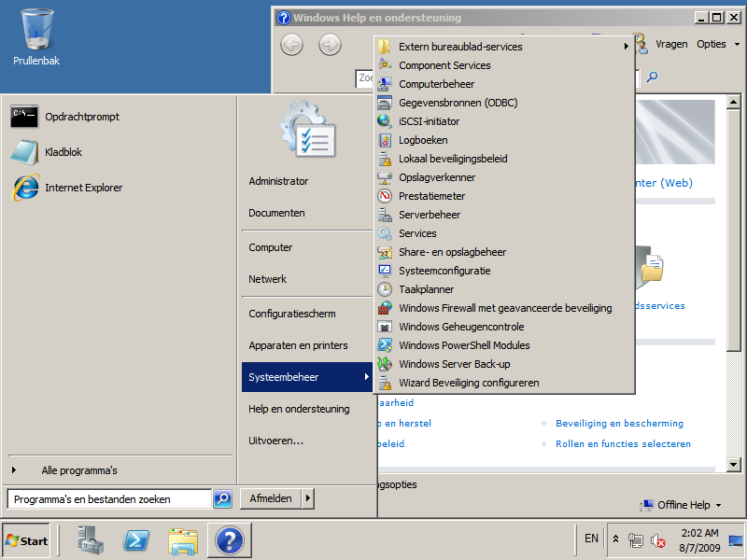Click the iSCSI-initiator globe icon
This screenshot has height=560, width=747.
click(385, 121)
